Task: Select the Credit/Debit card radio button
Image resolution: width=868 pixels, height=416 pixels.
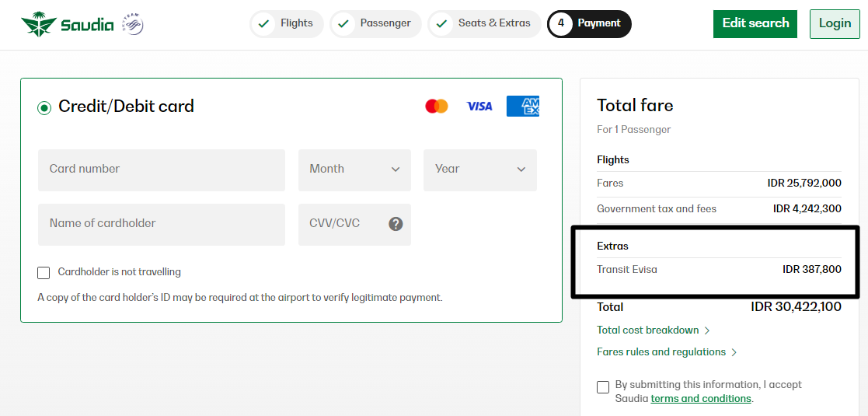Action: coord(44,108)
